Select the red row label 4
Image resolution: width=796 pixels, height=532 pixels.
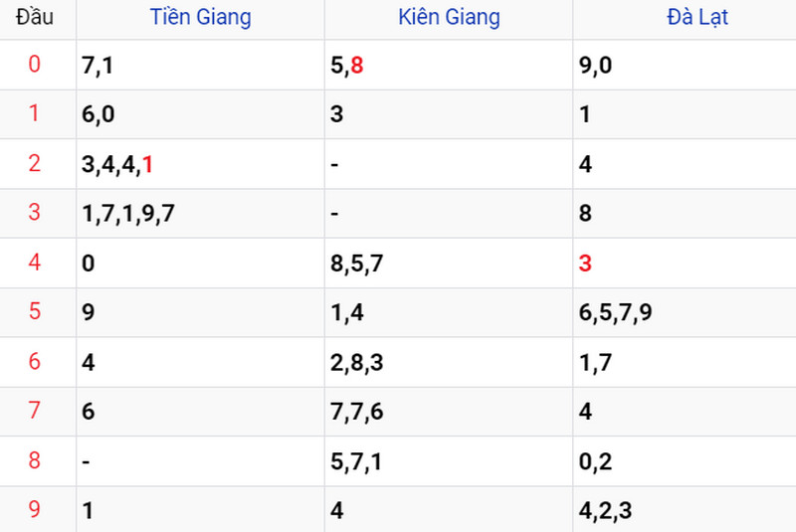coord(35,263)
